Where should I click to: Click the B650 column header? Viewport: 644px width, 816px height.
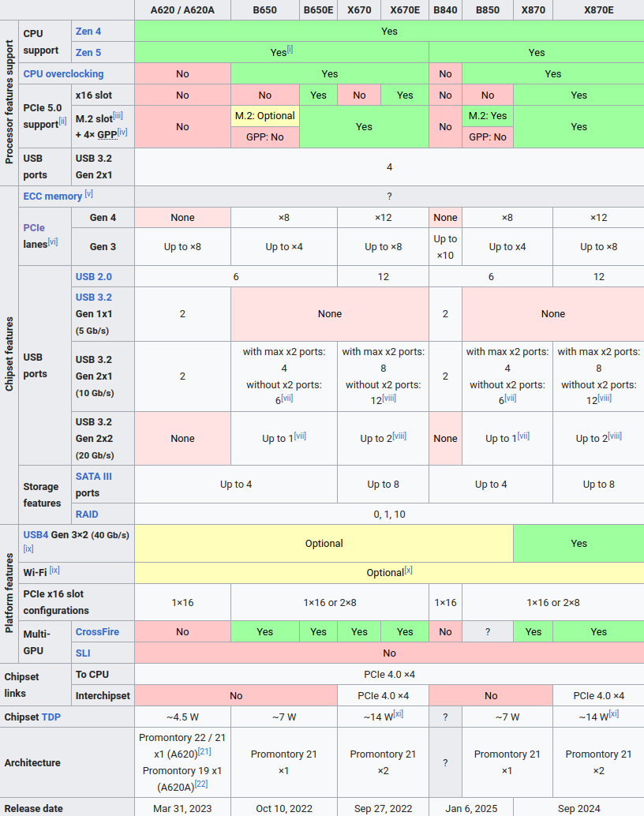[265, 10]
